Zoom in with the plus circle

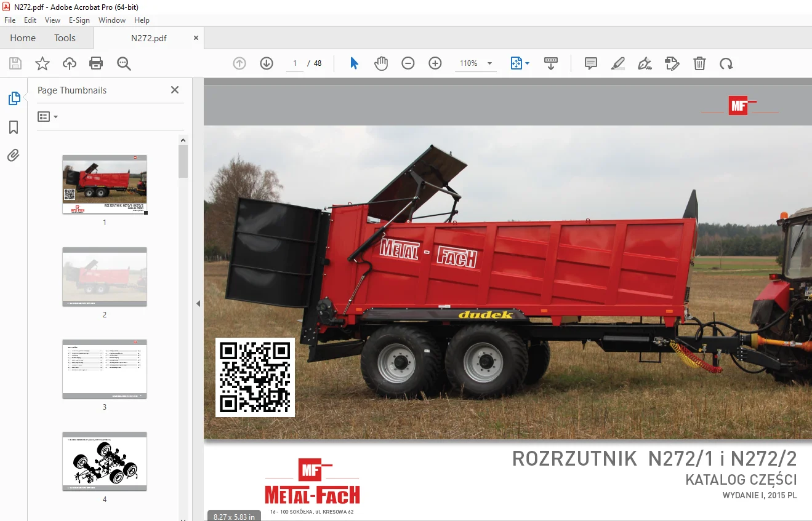(x=435, y=63)
